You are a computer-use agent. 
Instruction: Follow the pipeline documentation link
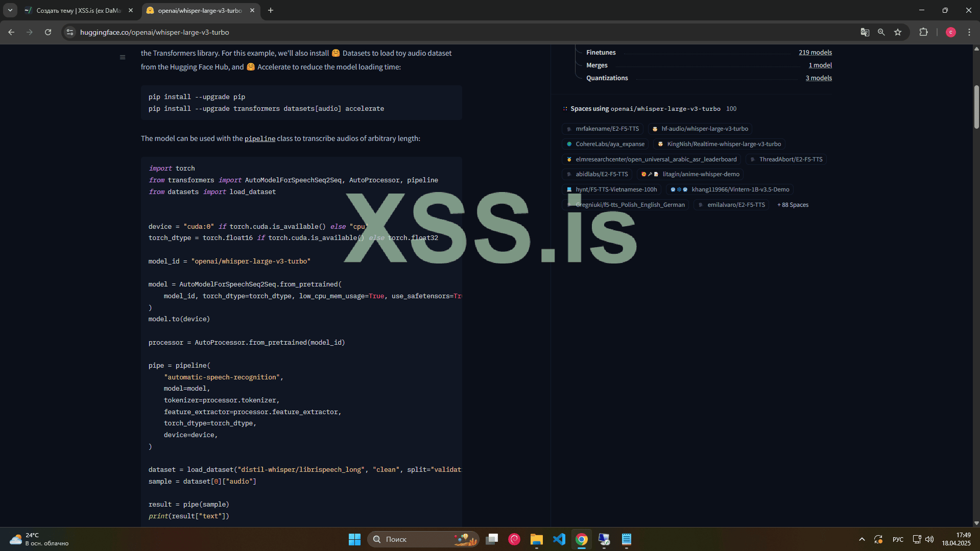click(x=259, y=139)
